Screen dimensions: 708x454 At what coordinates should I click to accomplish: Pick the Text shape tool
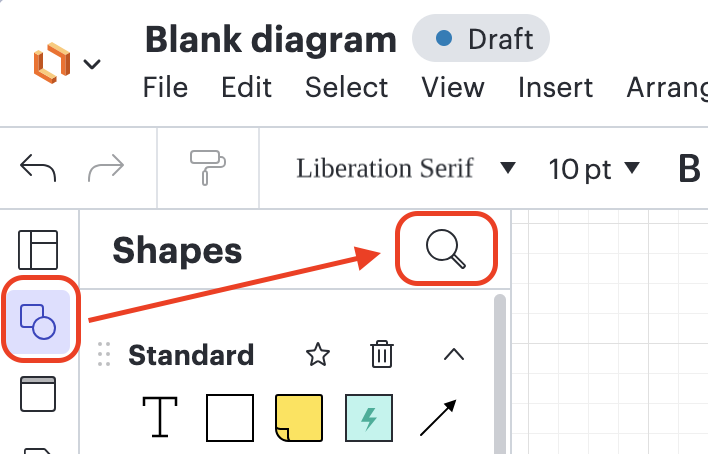click(x=160, y=417)
